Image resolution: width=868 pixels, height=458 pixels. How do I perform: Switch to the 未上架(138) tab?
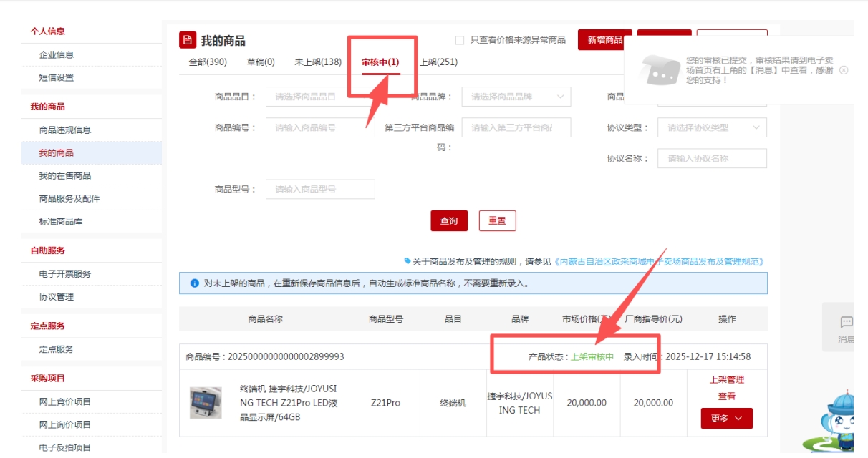click(318, 62)
